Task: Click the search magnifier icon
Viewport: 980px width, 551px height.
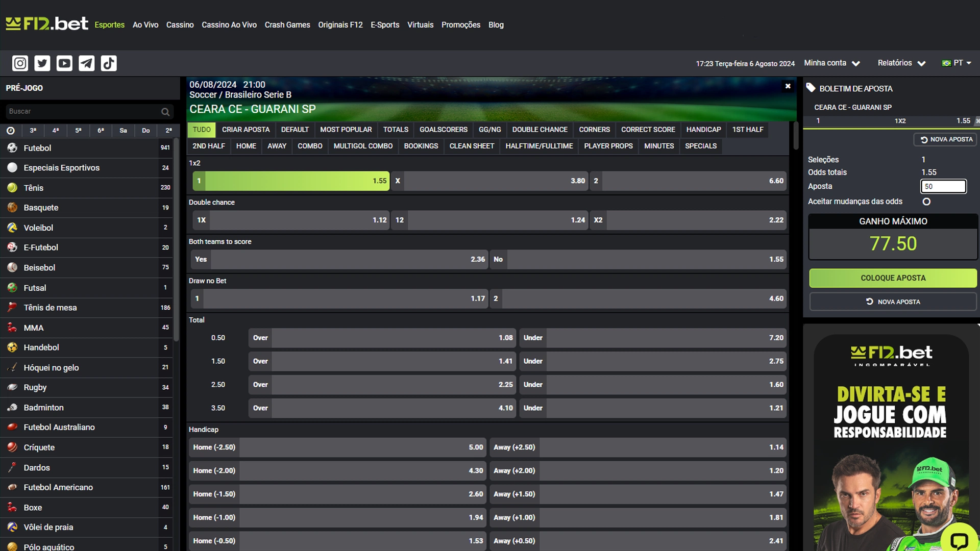Action: tap(165, 111)
